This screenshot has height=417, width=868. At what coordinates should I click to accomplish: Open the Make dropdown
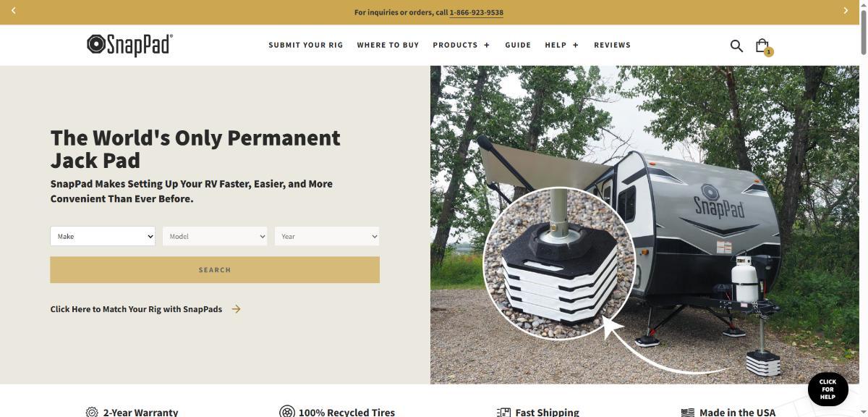tap(103, 236)
